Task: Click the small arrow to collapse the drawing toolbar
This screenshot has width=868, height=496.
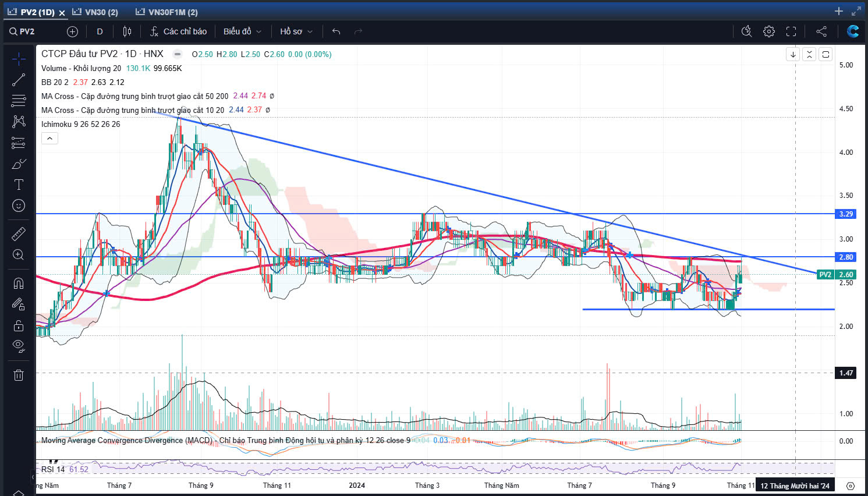Action: tap(33, 477)
